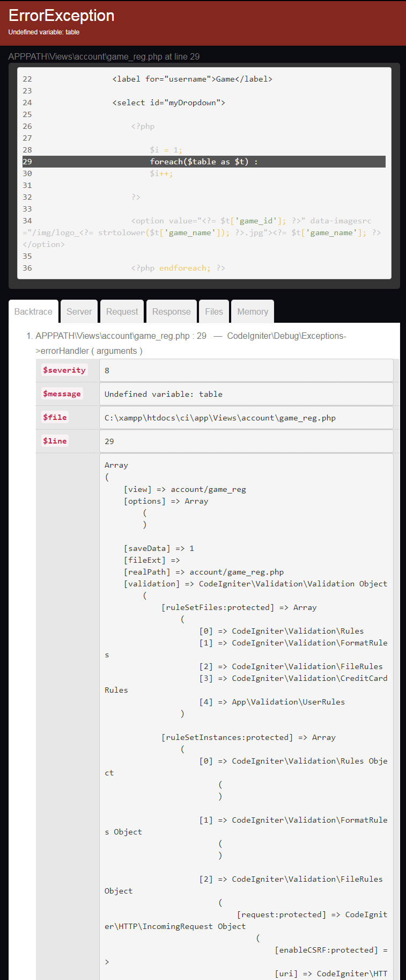Click the $line label
Screen dimensions: 406x980
point(55,441)
